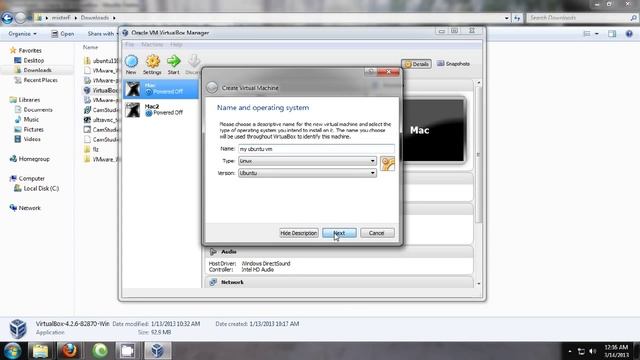Viewport: 640px width, 360px height.
Task: Select Local Disk (C:) in navigation pane
Action: point(41,189)
